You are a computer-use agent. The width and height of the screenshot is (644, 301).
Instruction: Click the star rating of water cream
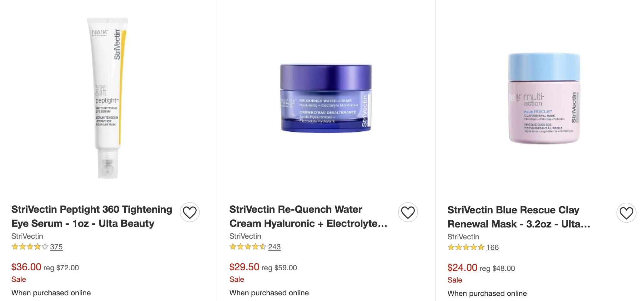248,247
